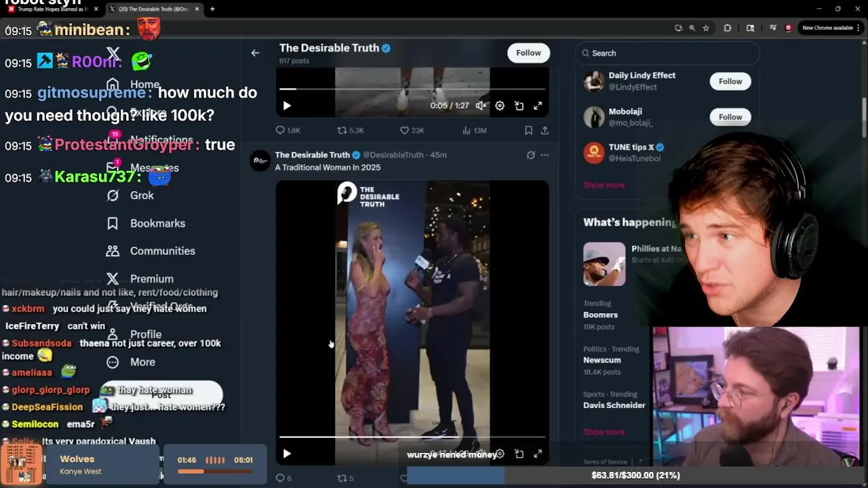Repost the post with 5 reposts

[345, 478]
